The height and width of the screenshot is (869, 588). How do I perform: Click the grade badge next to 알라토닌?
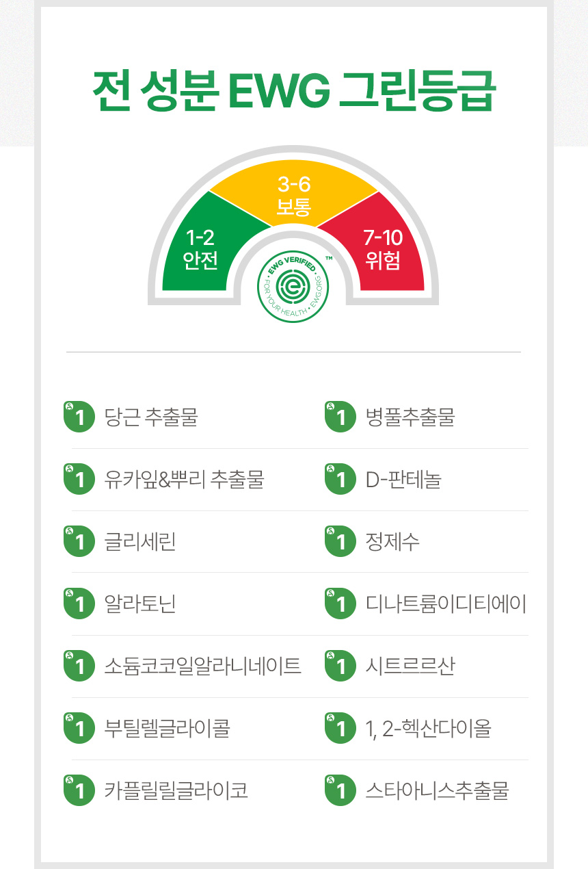pos(79,604)
